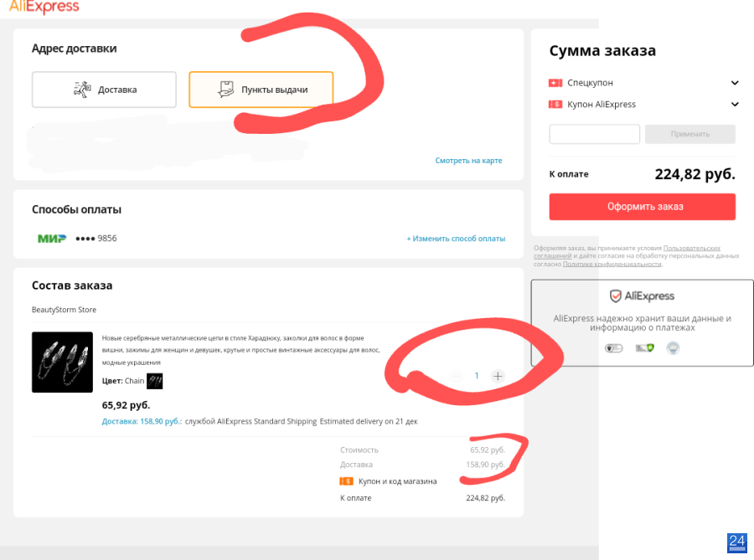The height and width of the screenshot is (560, 754).
Task: Click the МИР card logo
Action: point(52,239)
